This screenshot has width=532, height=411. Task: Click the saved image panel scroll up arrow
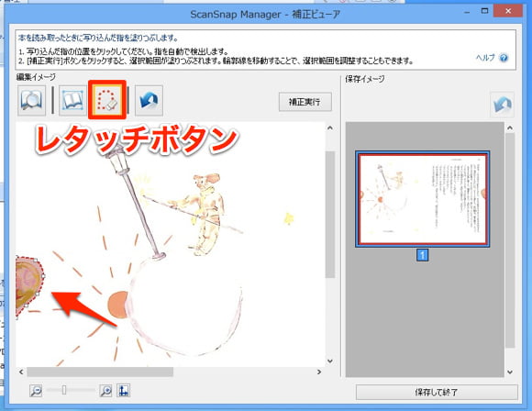click(x=510, y=128)
